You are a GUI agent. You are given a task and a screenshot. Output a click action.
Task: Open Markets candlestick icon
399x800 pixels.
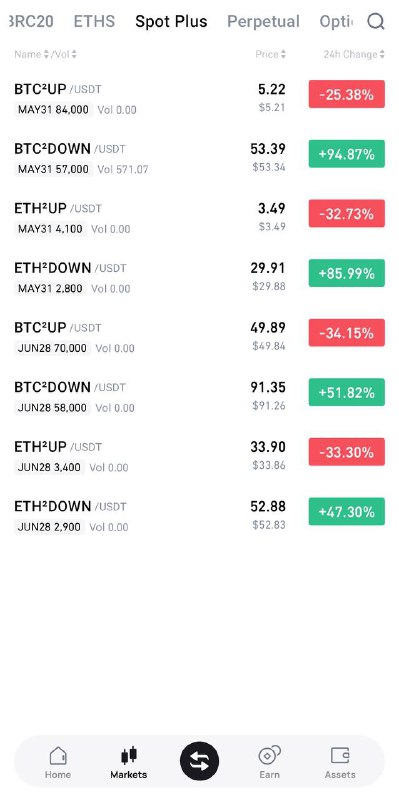coord(129,755)
